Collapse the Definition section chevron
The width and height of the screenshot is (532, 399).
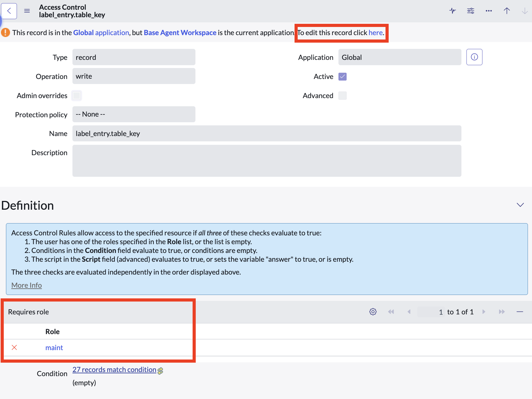[520, 205]
